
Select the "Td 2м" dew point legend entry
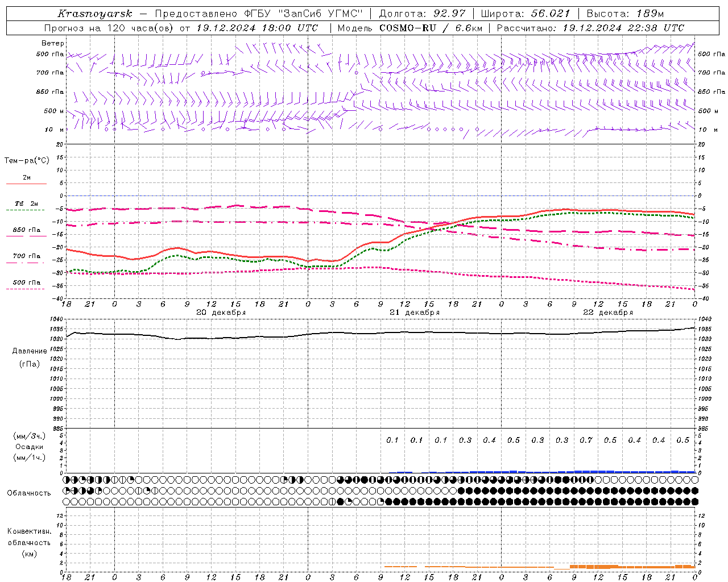click(x=27, y=203)
